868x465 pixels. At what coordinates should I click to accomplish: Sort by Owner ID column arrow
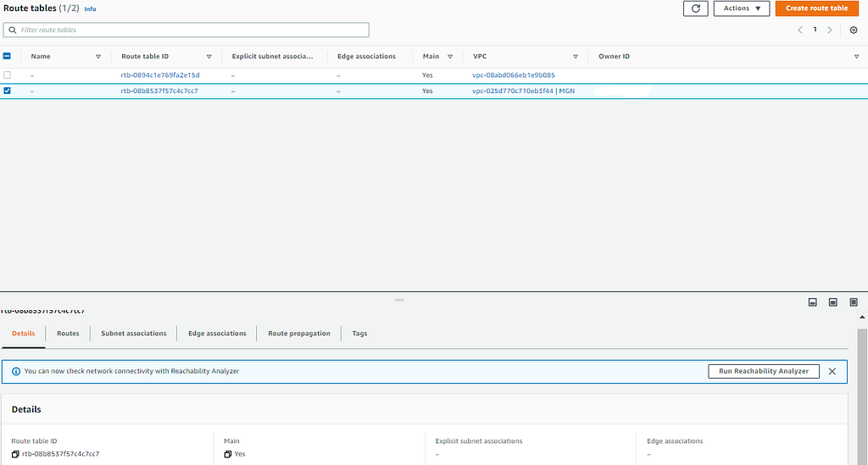point(856,57)
